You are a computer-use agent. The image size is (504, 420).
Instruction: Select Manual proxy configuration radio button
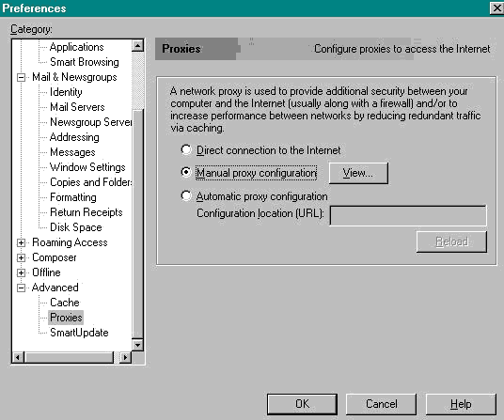[186, 173]
